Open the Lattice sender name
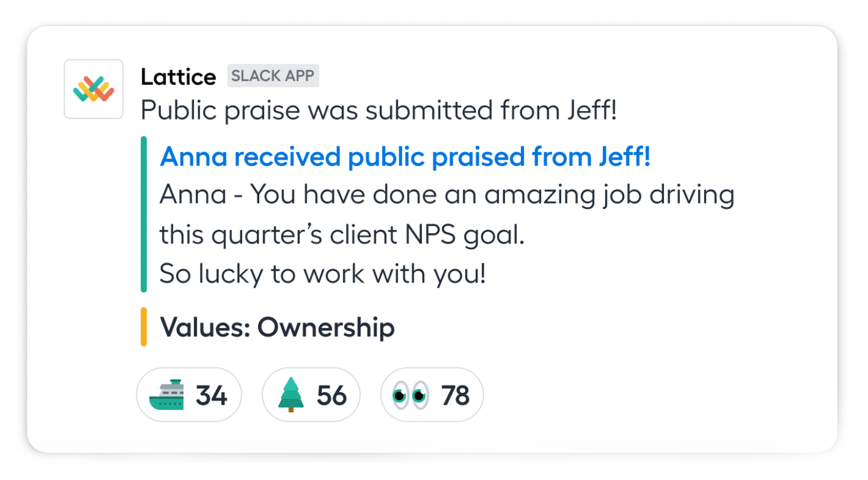 click(x=179, y=77)
